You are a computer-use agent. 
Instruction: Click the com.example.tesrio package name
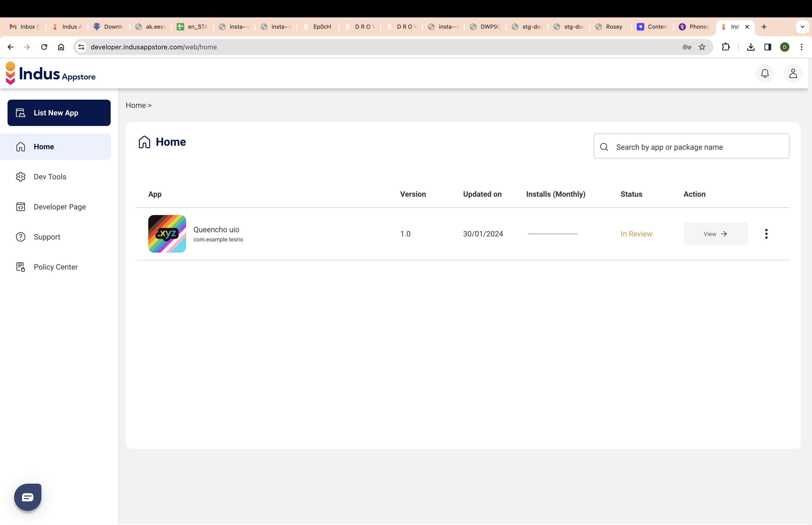[218, 240]
